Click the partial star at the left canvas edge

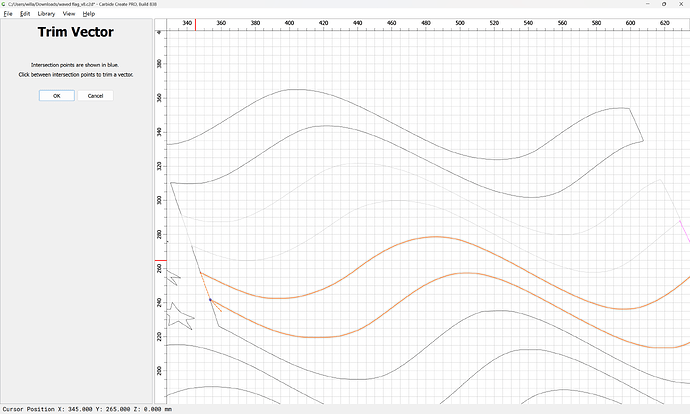[x=172, y=277]
